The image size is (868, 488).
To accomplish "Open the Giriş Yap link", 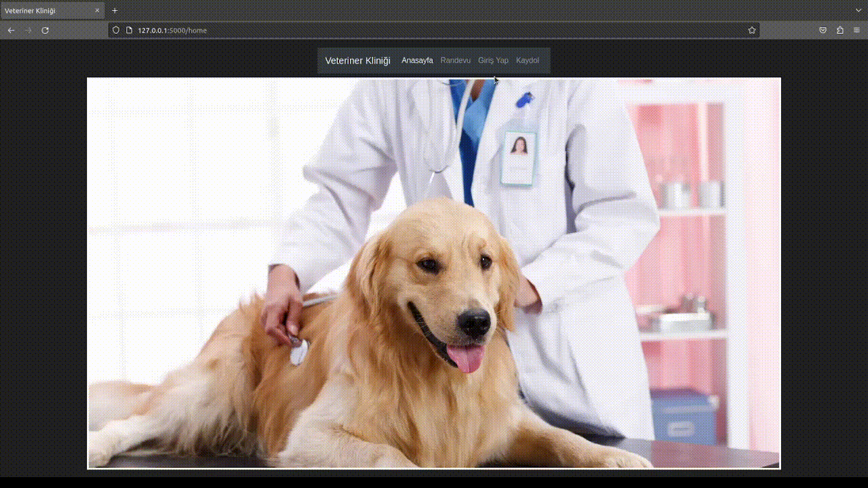I will pyautogui.click(x=493, y=60).
